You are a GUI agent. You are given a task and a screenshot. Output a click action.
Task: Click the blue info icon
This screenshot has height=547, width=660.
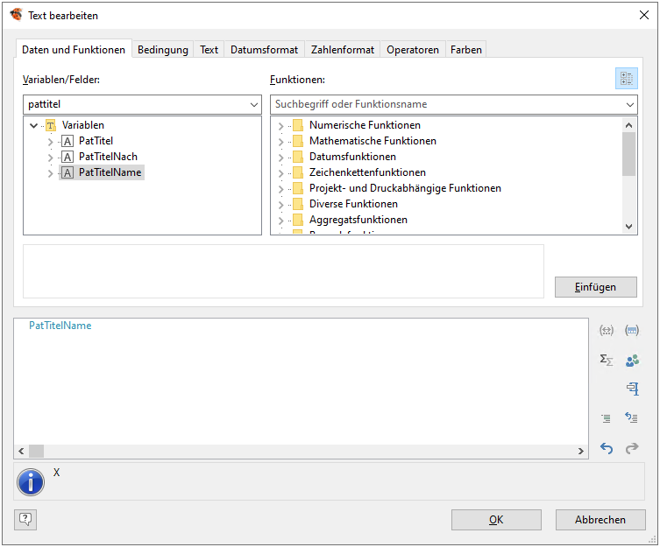(30, 482)
